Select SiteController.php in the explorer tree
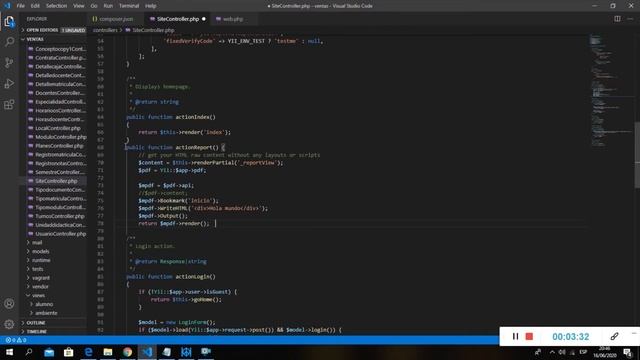 point(53,181)
